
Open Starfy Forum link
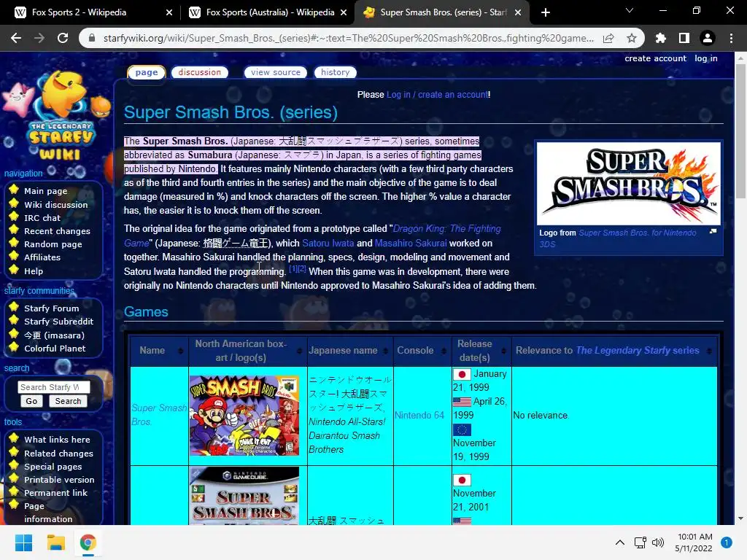tap(52, 308)
